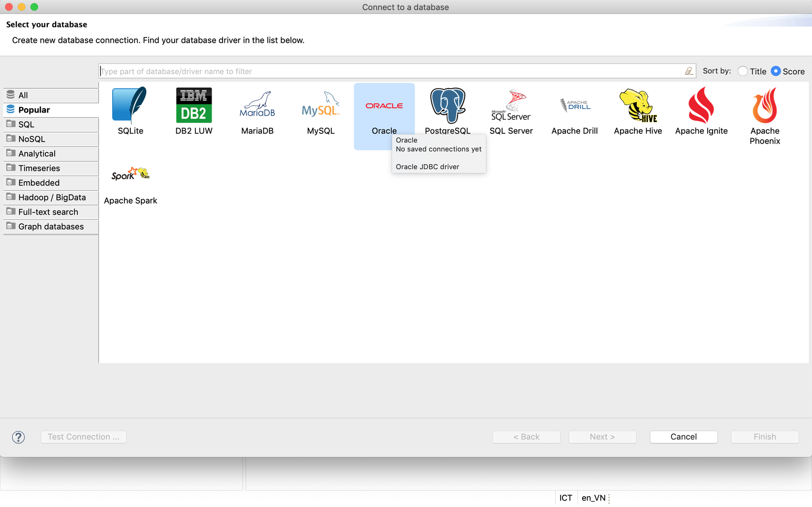Choose the IBM DB2 LUW driver
This screenshot has width=812, height=507.
coord(194,111)
